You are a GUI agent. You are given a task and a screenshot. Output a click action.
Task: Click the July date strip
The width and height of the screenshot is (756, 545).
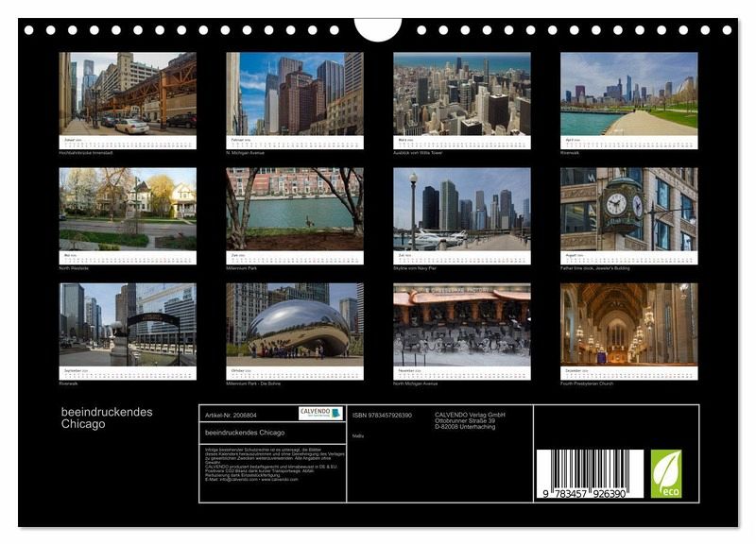[x=462, y=257]
